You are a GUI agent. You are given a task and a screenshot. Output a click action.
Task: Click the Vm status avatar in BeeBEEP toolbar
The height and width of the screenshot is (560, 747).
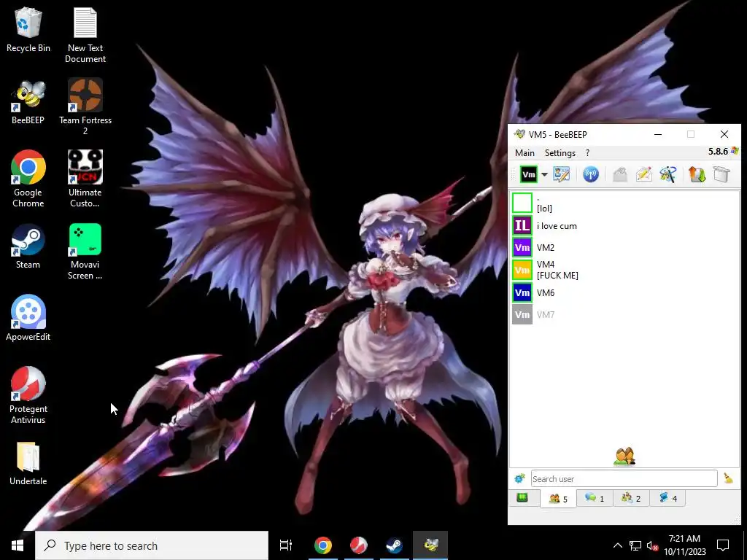[x=528, y=175]
